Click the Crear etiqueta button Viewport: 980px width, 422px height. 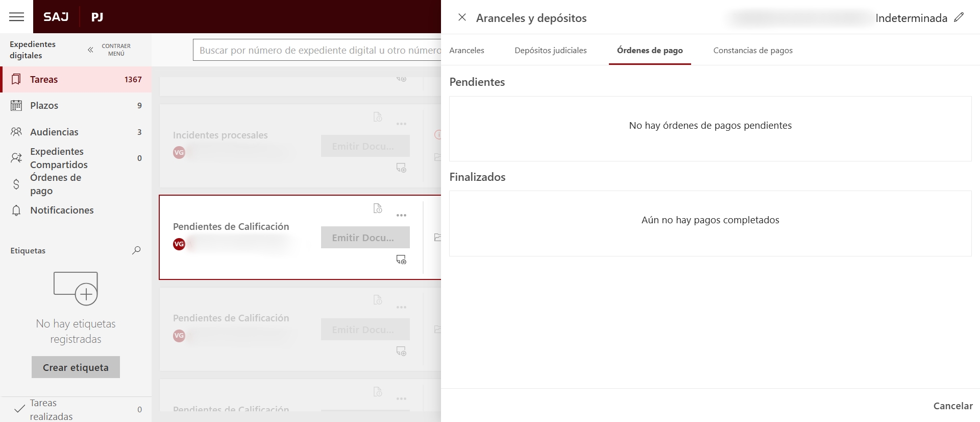tap(76, 367)
